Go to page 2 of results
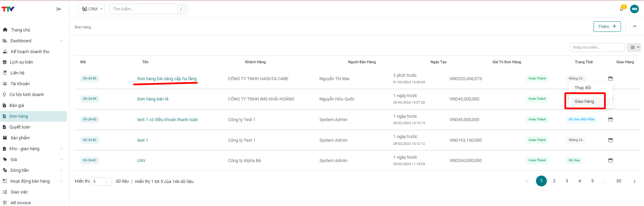 click(x=554, y=181)
